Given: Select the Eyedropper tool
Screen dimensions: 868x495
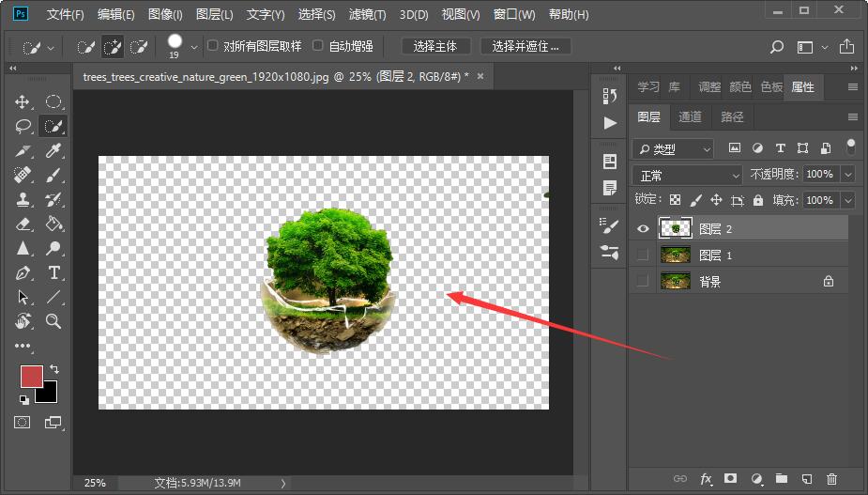Looking at the screenshot, I should tap(53, 151).
